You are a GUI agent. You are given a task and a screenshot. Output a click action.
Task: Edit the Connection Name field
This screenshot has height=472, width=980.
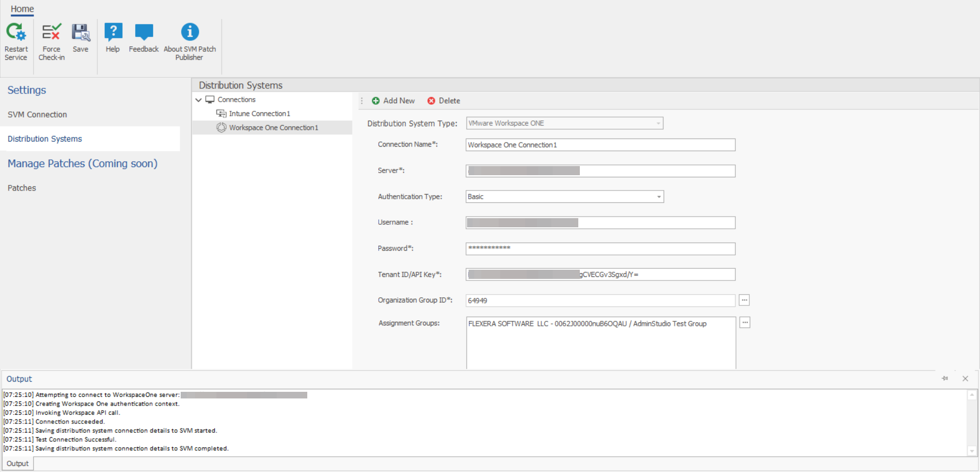[x=600, y=145]
